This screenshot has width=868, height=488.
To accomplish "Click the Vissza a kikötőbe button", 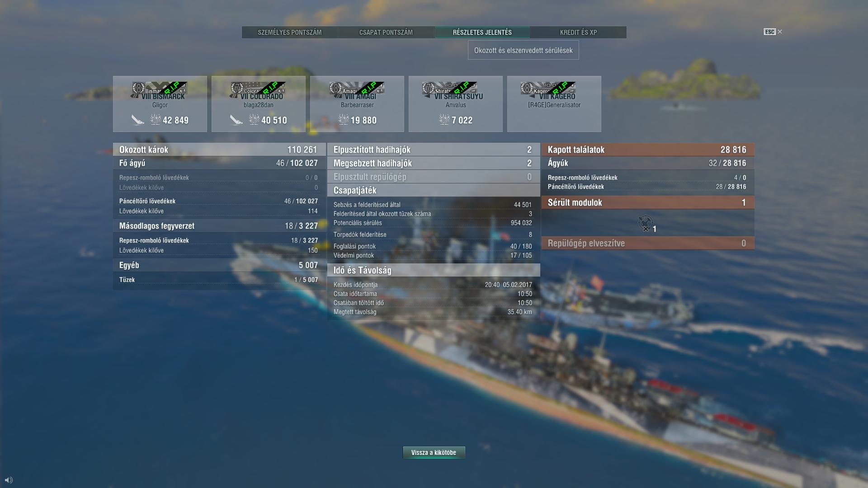I will [434, 453].
